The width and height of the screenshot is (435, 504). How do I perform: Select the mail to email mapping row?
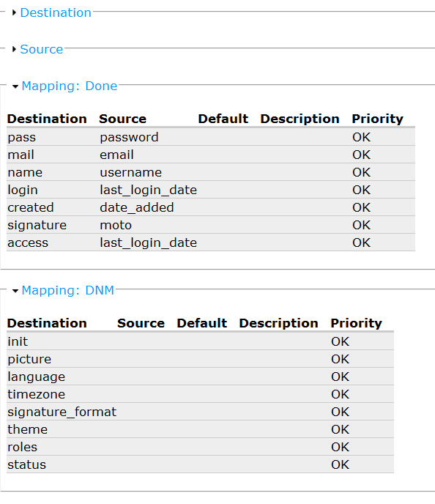pyautogui.click(x=211, y=155)
